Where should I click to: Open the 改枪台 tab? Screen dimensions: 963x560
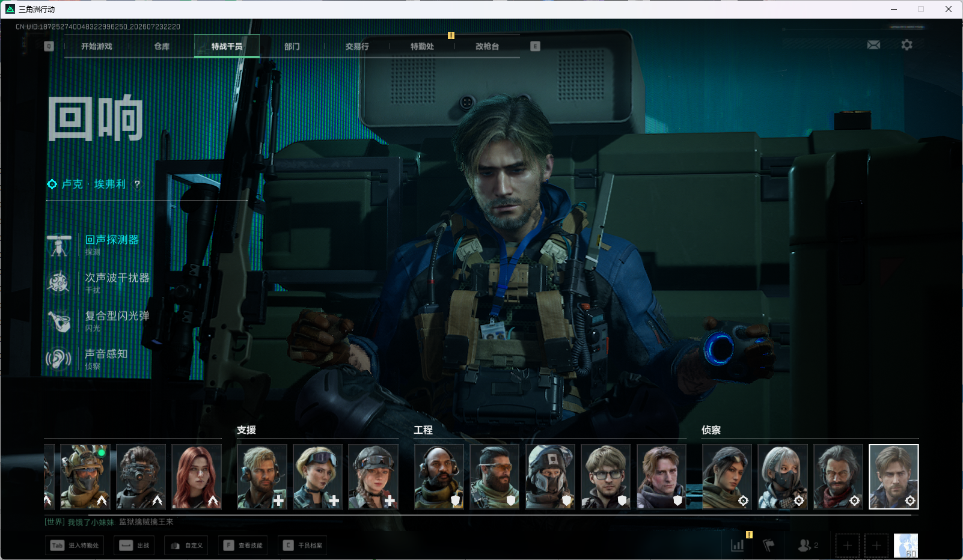[487, 46]
